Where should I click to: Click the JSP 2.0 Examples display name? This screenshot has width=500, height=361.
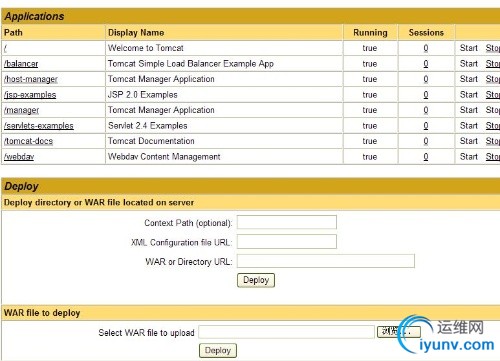pyautogui.click(x=142, y=95)
